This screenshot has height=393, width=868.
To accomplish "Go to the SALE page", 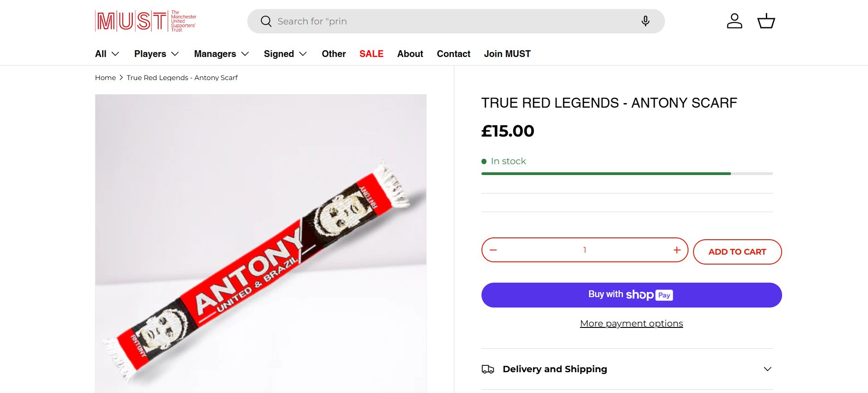I will pyautogui.click(x=371, y=54).
